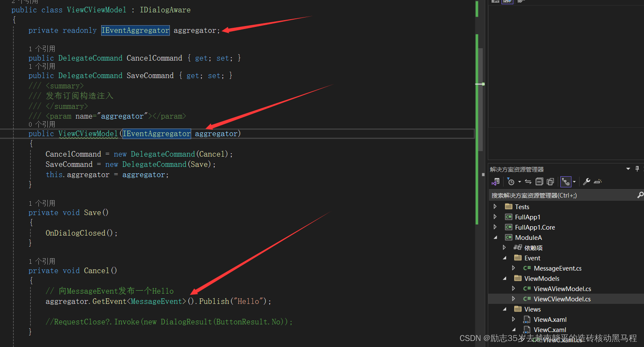Toggle preview selected items button
The height and width of the screenshot is (347, 644).
click(598, 182)
